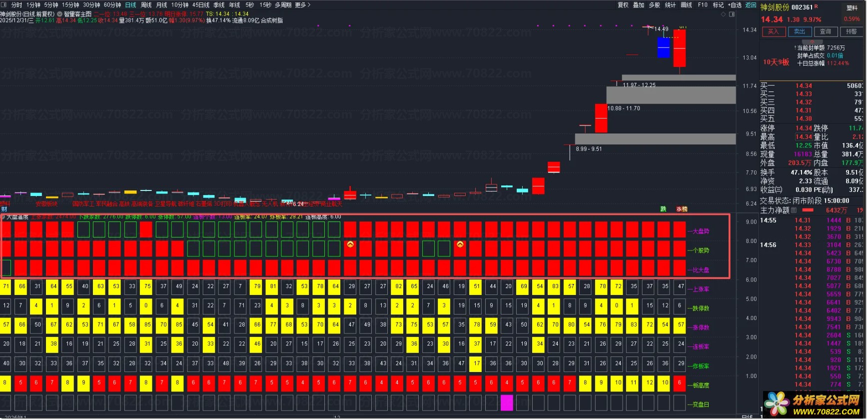Image resolution: width=868 pixels, height=420 pixels.
Task: Click the red R marker beside 002361
Action: 817,6
